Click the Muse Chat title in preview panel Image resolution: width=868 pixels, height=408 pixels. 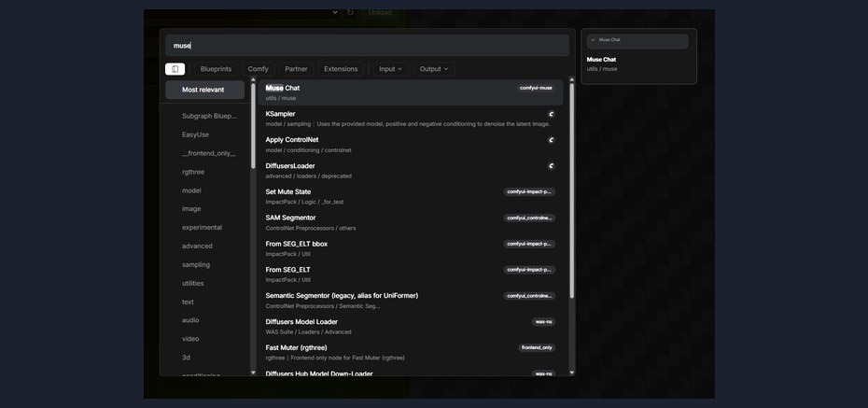[x=601, y=59]
